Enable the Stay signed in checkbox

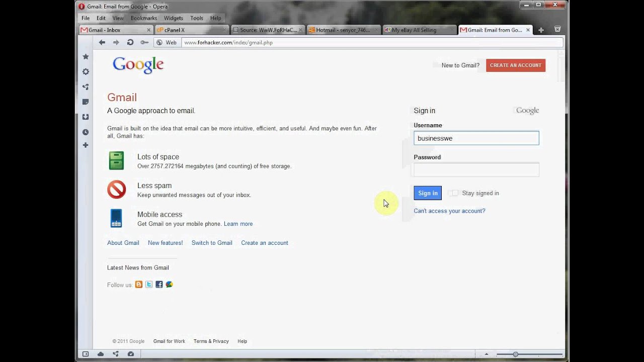[x=455, y=193]
